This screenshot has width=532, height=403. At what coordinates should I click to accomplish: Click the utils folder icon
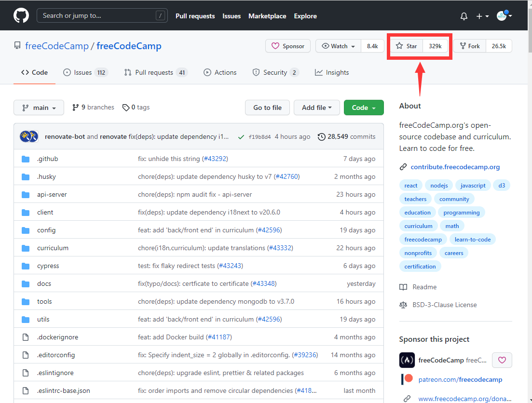26,319
